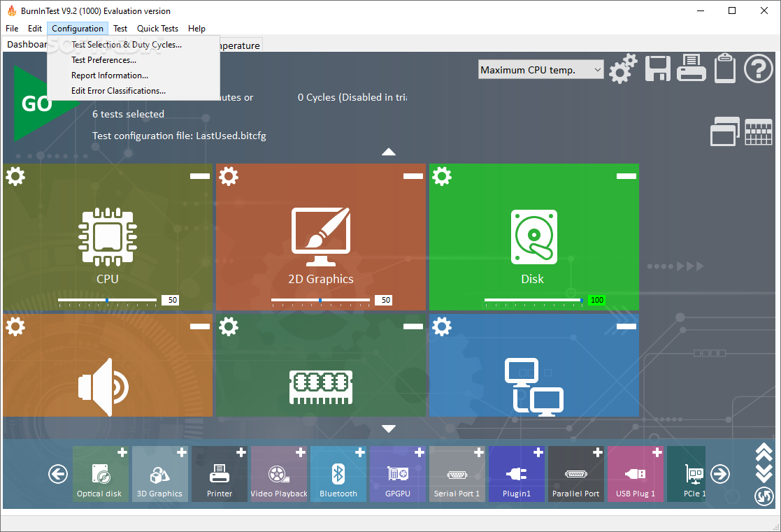Open the Help menu
The image size is (781, 532).
(x=196, y=29)
